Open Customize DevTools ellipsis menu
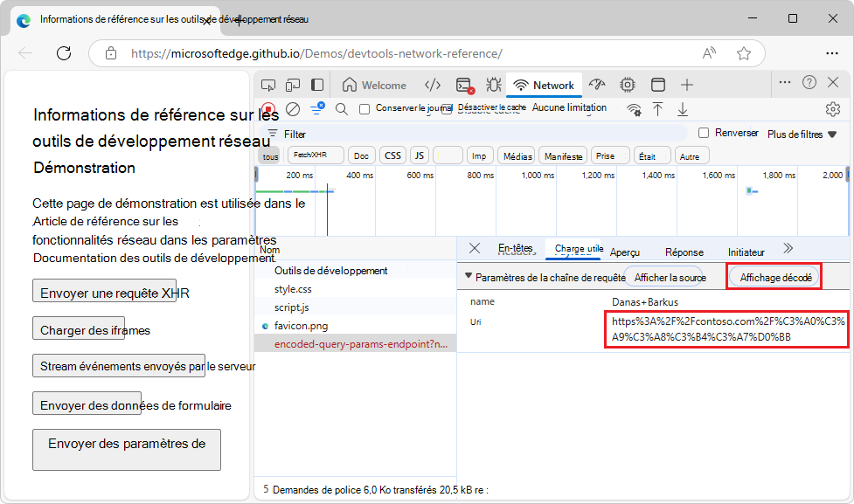The image size is (854, 504). [785, 82]
